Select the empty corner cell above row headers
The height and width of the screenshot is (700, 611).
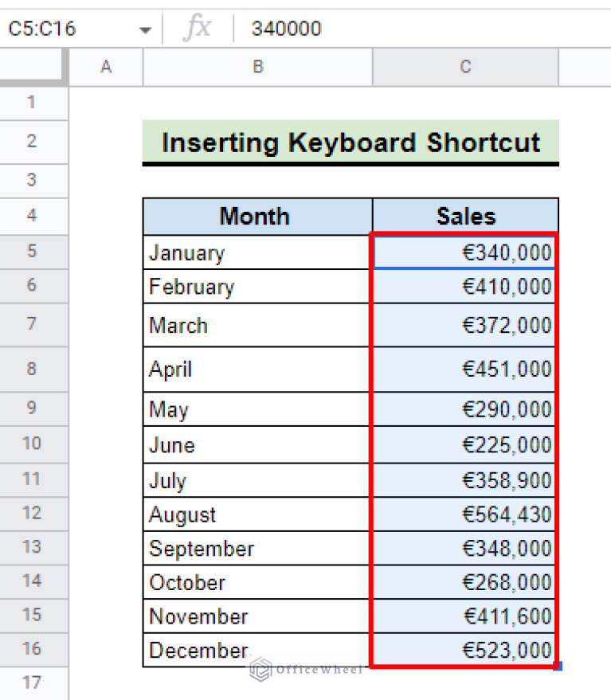[x=33, y=67]
